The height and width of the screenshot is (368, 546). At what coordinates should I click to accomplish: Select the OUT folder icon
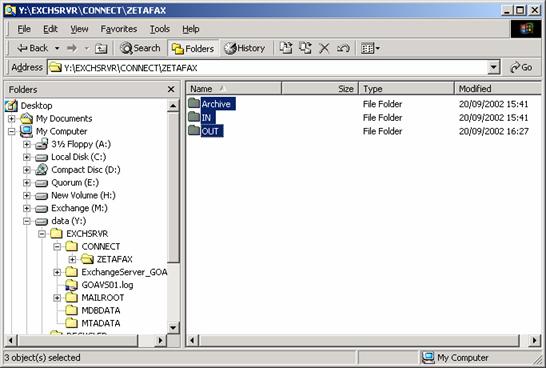[194, 131]
